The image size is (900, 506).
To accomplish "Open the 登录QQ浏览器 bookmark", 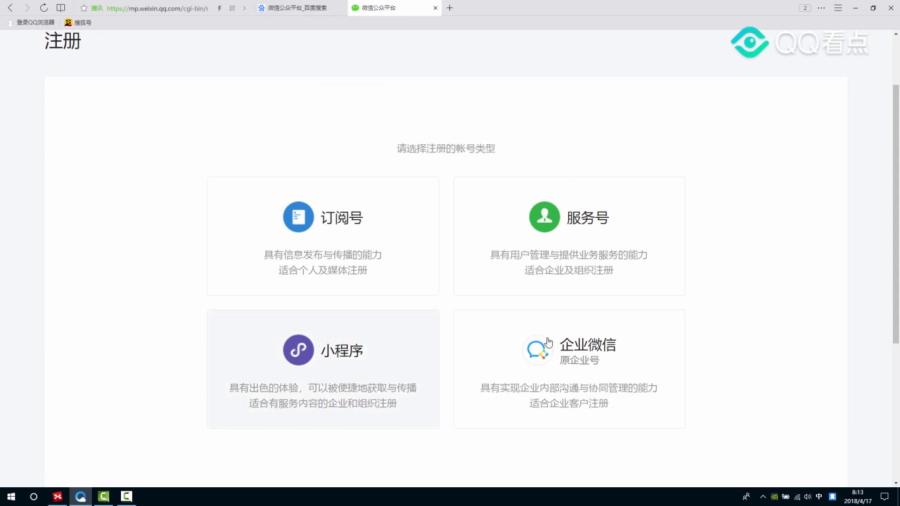I will click(34, 21).
